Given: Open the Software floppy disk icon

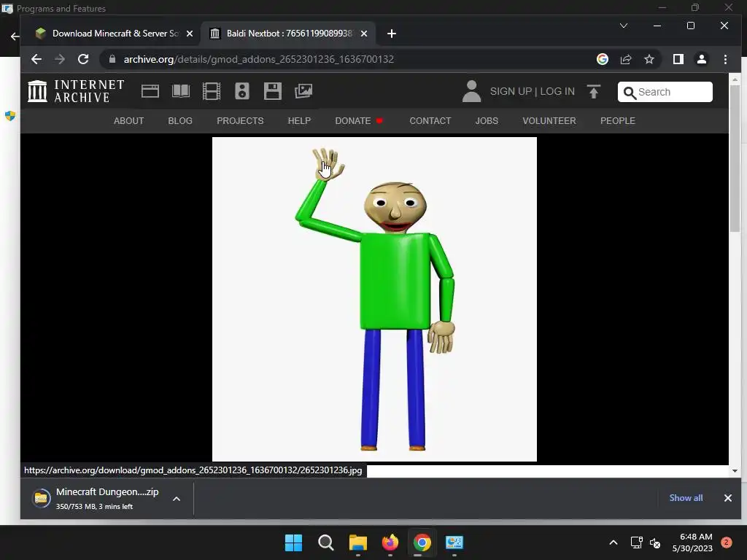Looking at the screenshot, I should pos(273,91).
